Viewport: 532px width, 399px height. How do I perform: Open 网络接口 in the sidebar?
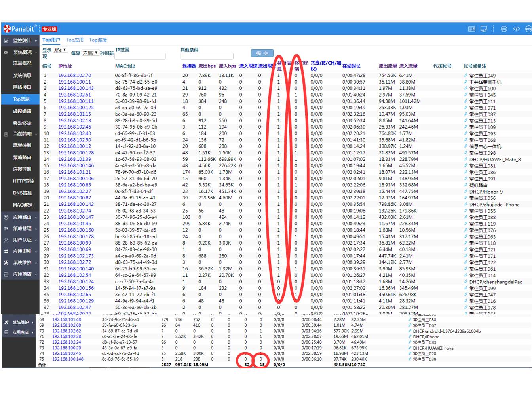click(22, 87)
